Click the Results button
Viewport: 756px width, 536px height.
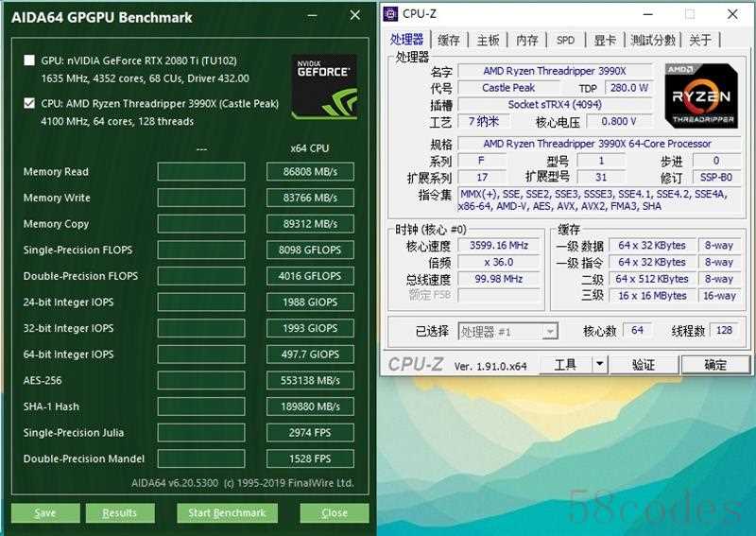pyautogui.click(x=120, y=513)
